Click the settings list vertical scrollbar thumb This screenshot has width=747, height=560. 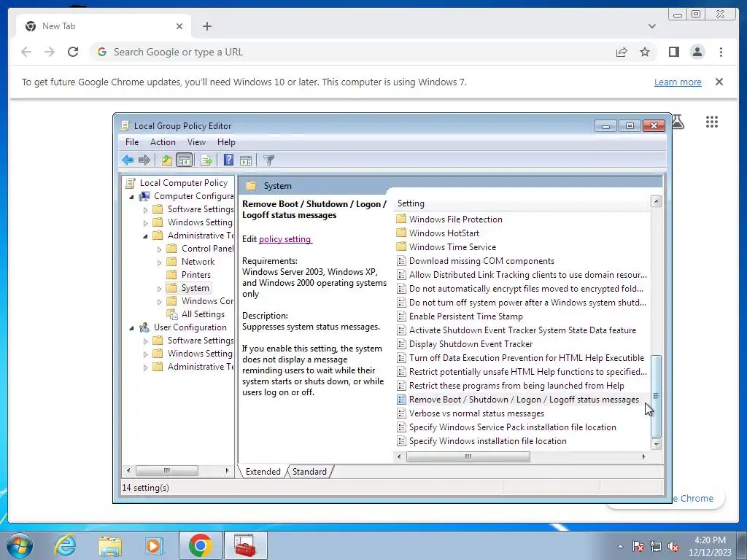point(656,396)
